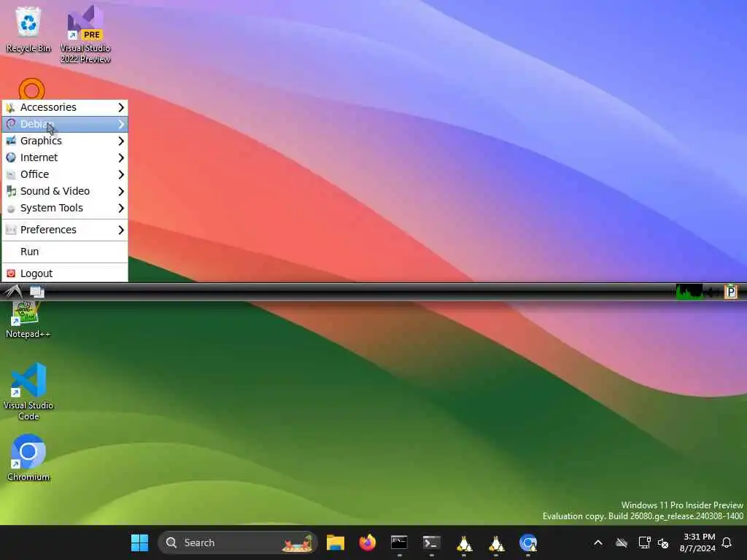This screenshot has width=747, height=560.
Task: Open File Explorer from the taskbar
Action: pos(336,542)
